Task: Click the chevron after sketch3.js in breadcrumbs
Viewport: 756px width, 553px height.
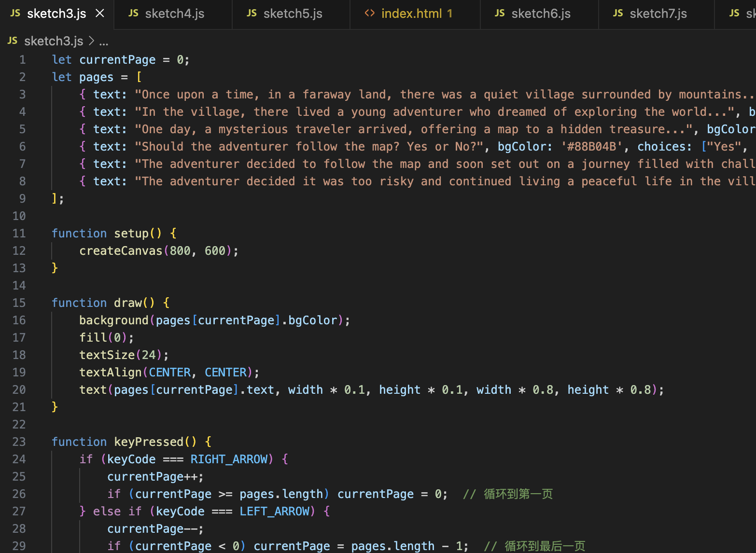Action: (x=91, y=41)
